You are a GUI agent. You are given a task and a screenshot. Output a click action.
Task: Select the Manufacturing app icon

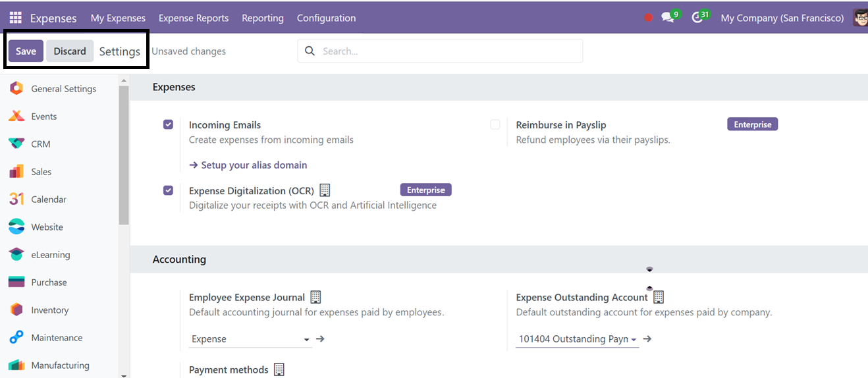(16, 365)
